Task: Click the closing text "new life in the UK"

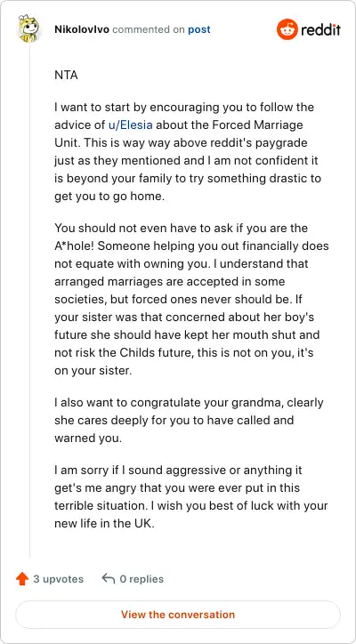Action: (x=104, y=524)
